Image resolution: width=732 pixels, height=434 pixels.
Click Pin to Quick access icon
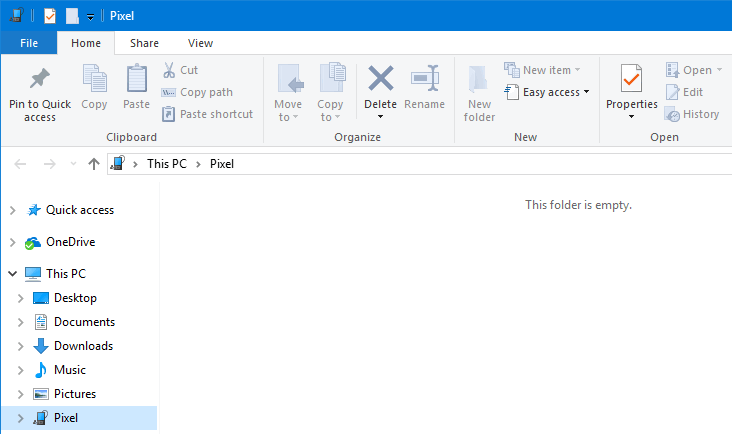[x=40, y=78]
